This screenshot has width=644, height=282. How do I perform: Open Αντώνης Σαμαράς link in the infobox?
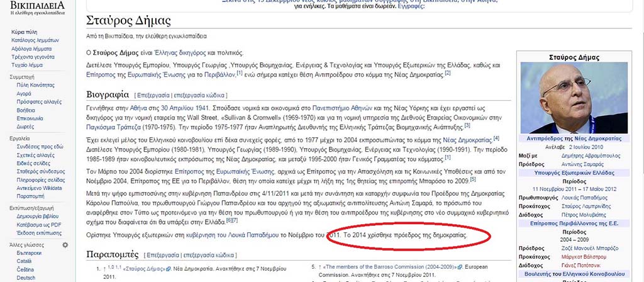(580, 164)
